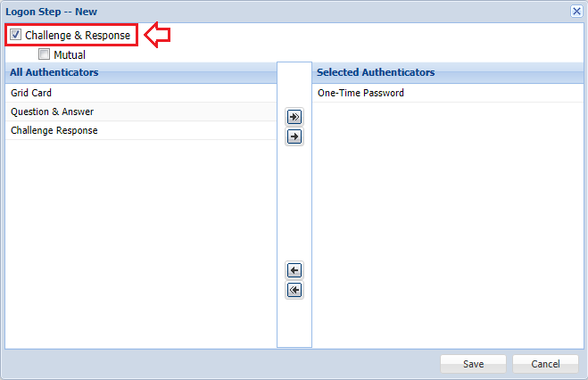Image resolution: width=588 pixels, height=380 pixels.
Task: Save the new logon step
Action: (x=473, y=364)
